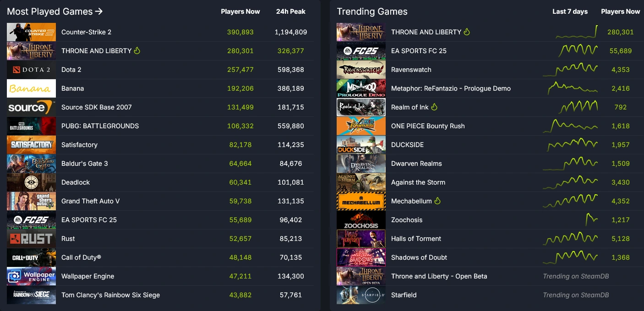Click the hot flame icon beside Mechabellum
This screenshot has width=644, height=311.
[437, 201]
